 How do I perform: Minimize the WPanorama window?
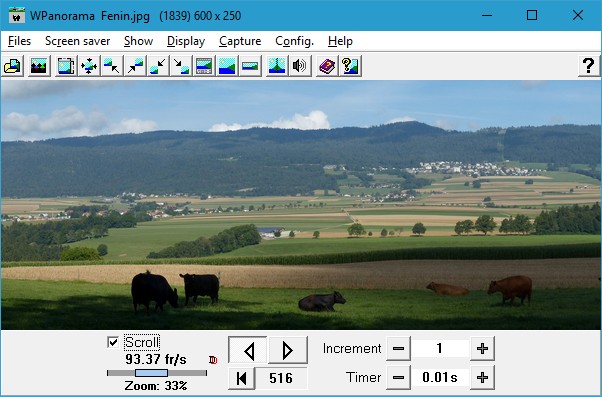pos(487,15)
